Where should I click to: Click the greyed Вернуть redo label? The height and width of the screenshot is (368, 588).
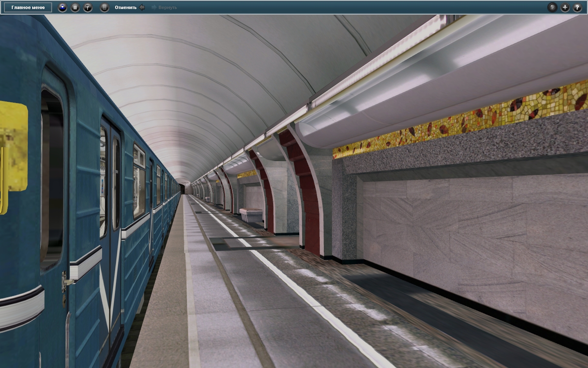point(167,7)
